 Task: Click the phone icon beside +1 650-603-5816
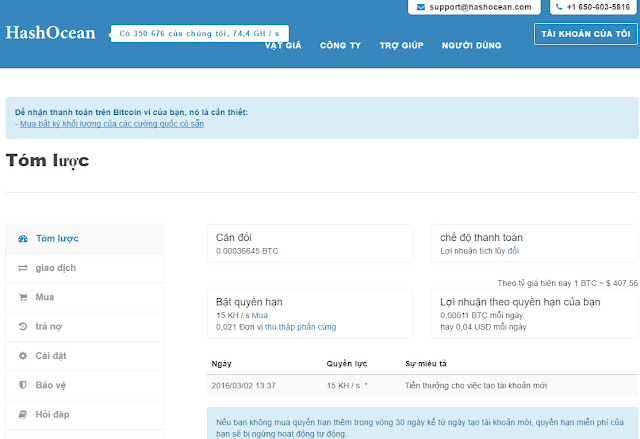click(x=559, y=7)
